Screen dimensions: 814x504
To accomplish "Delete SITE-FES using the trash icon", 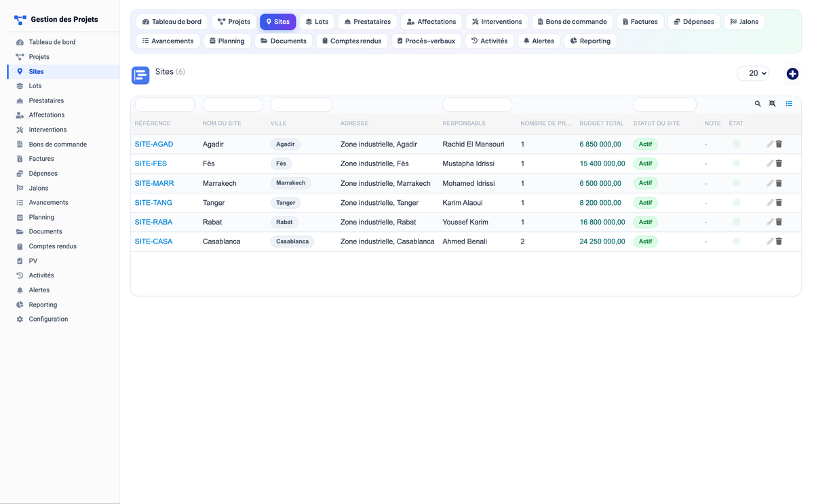I will (779, 163).
